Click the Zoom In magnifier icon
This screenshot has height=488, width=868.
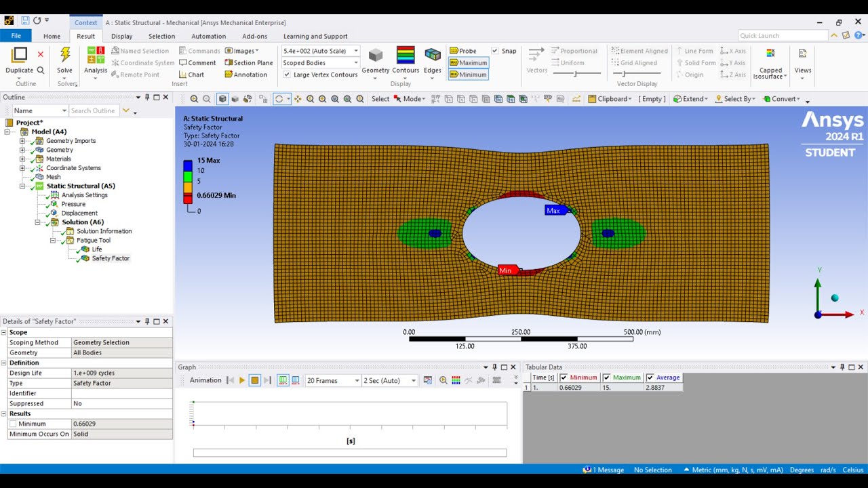pos(194,99)
